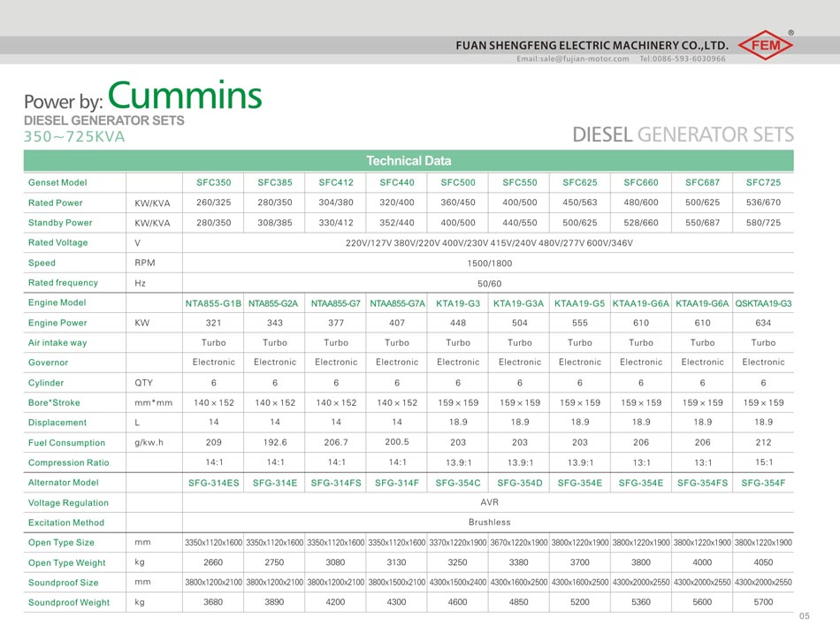Click the rated power value 260/325
This screenshot has height=634, width=840.
click(213, 202)
